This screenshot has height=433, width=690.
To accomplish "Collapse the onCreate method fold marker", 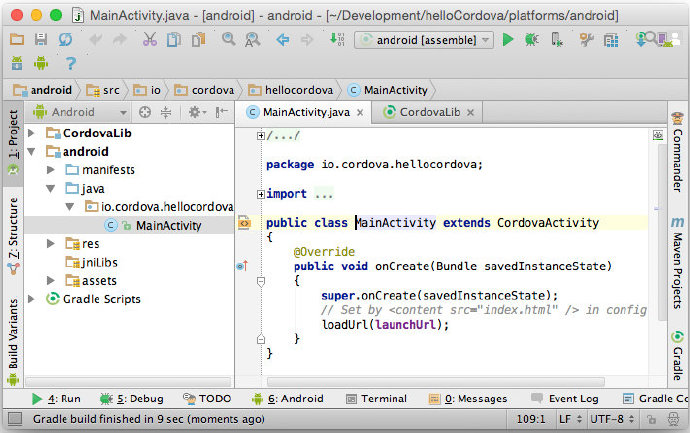I will [x=261, y=281].
